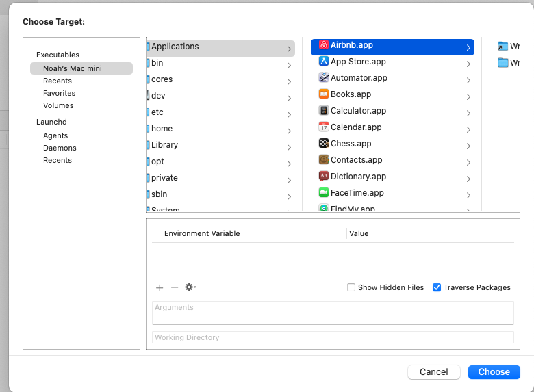Viewport: 534px width, 392px height.
Task: Click the Chess app icon
Action: point(324,144)
